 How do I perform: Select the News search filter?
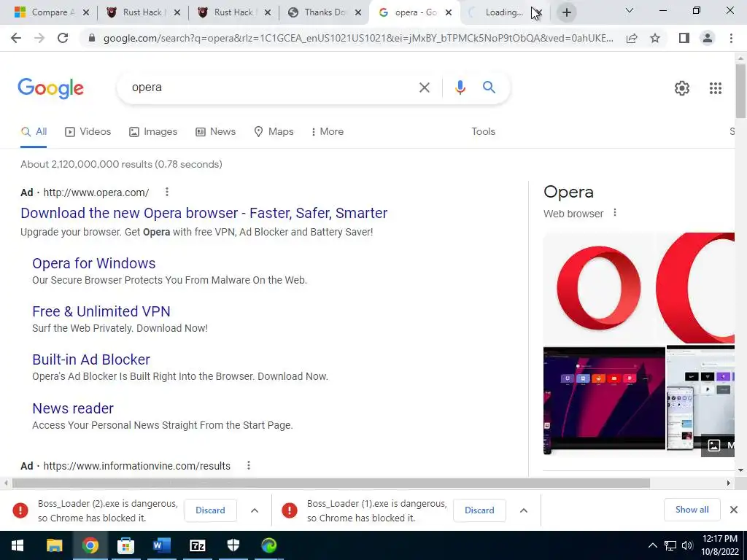[x=216, y=131]
